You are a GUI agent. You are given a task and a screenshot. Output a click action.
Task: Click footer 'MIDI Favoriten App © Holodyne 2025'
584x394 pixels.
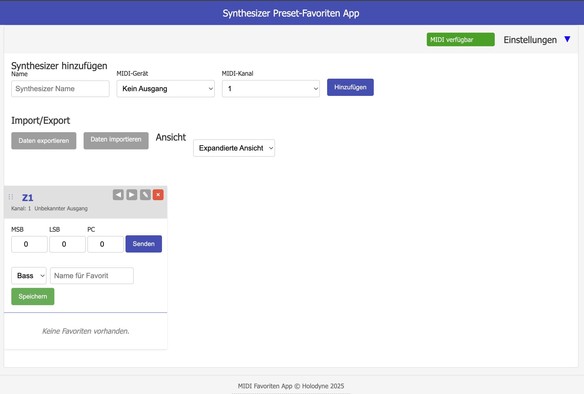291,386
